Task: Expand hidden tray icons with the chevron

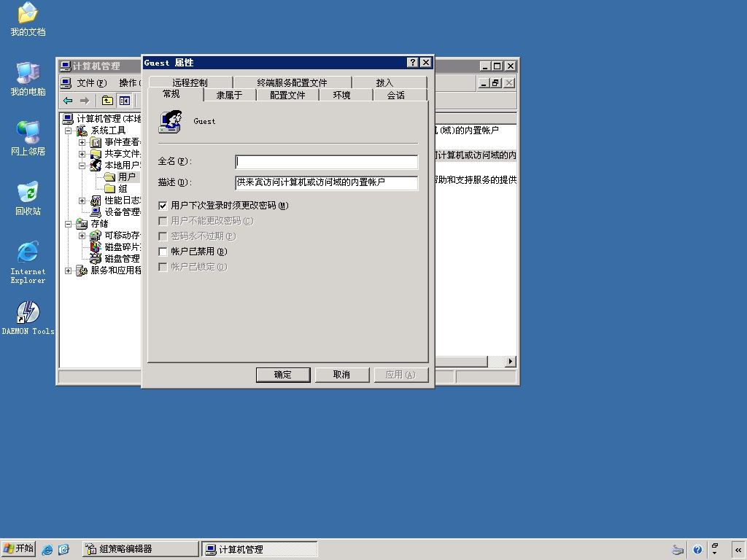Action: tap(738, 550)
